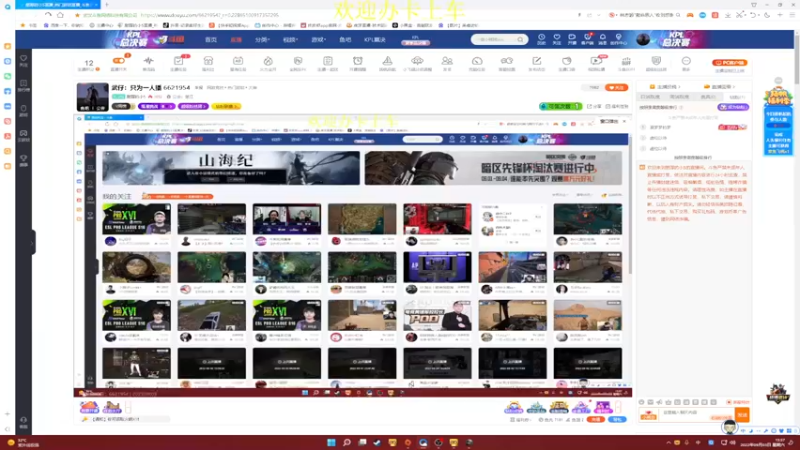Expand the 视频 dropdown in header
The width and height of the screenshot is (800, 450).
pos(290,40)
